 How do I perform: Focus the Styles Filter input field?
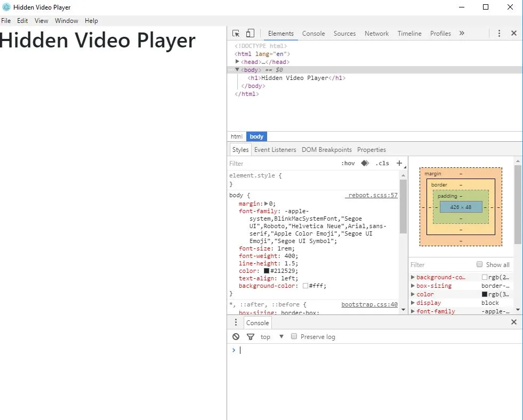point(284,163)
